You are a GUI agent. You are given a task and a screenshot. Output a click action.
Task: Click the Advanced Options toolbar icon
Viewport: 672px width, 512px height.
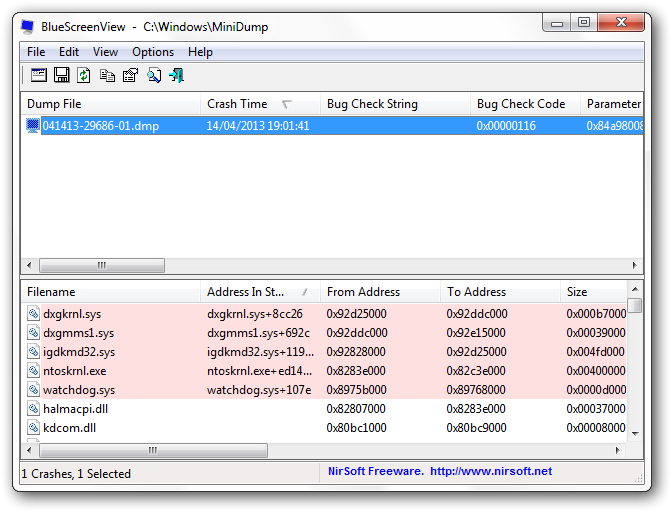point(39,75)
